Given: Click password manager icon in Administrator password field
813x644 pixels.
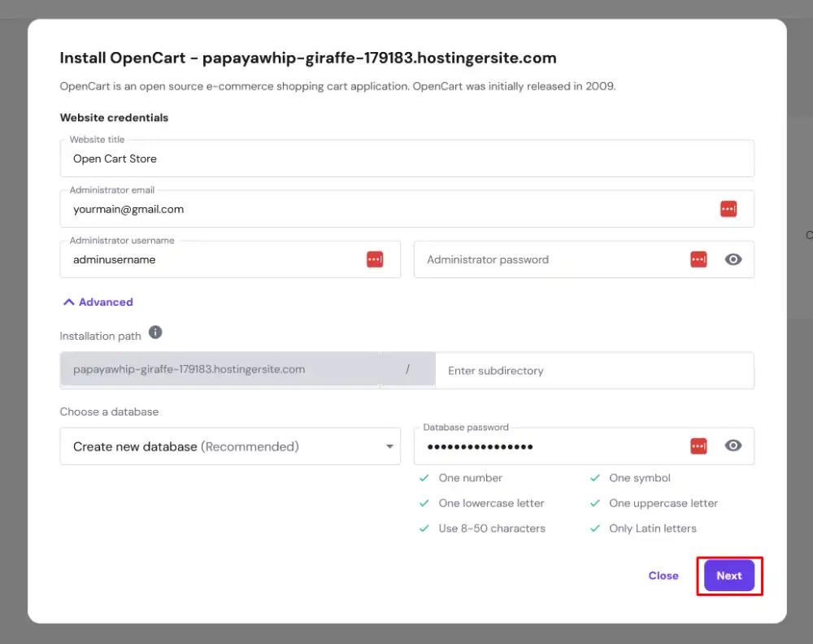Looking at the screenshot, I should pos(698,259).
